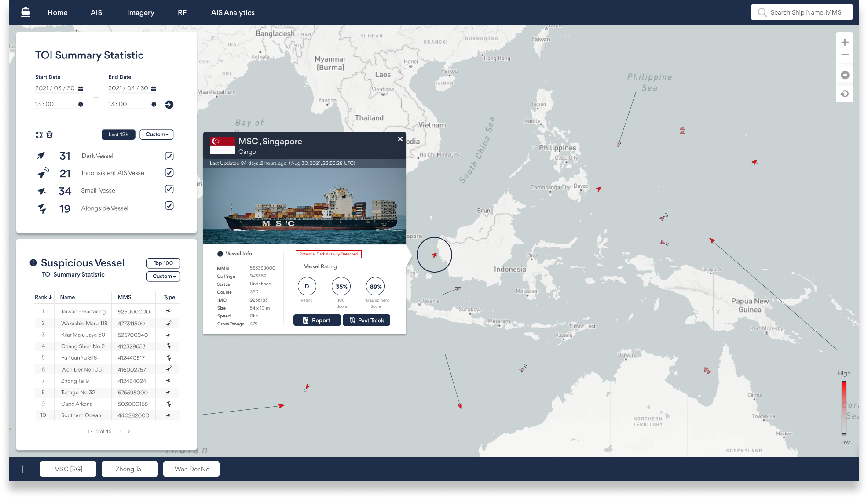Click the ship logo icon
This screenshot has width=868, height=499.
tap(26, 12)
